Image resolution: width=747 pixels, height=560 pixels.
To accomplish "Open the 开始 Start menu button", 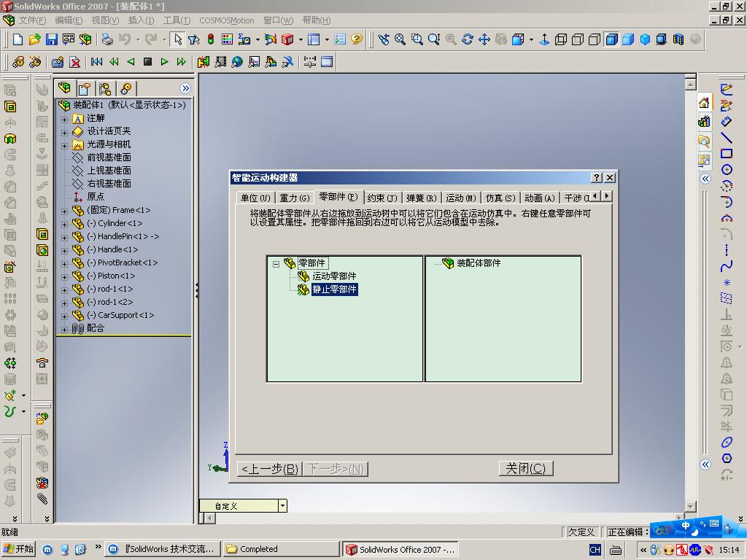I will click(19, 549).
